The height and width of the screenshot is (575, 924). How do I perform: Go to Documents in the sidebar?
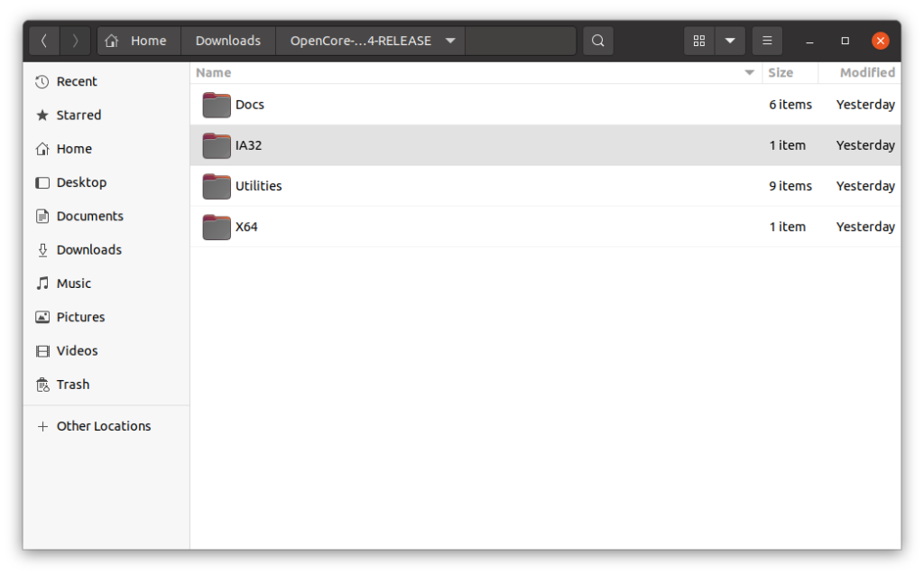point(106,217)
